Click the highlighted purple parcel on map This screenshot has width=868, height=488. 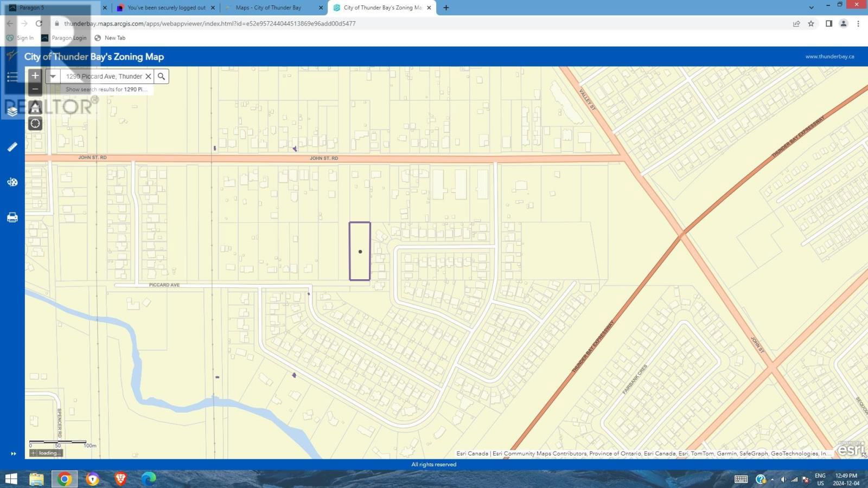360,251
